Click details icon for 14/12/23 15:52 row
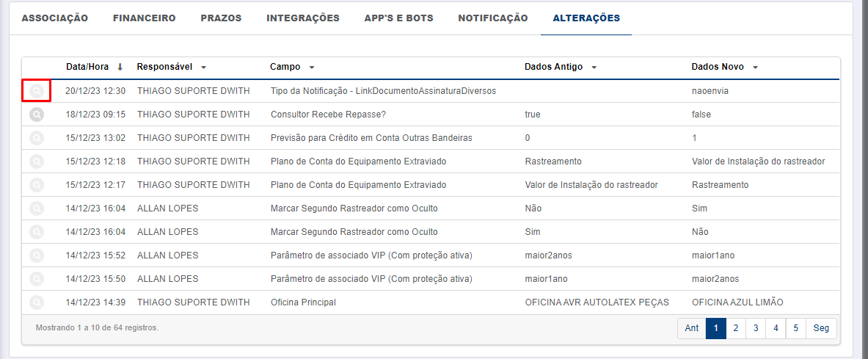 pos(36,255)
